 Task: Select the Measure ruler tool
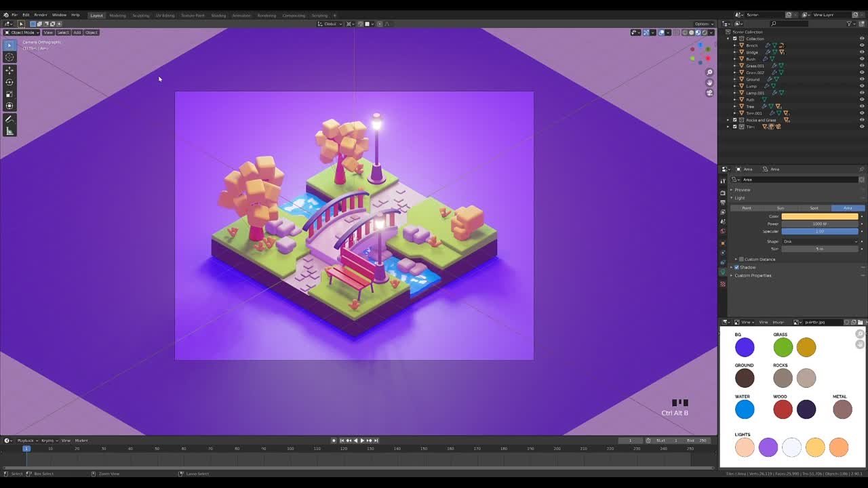(9, 131)
